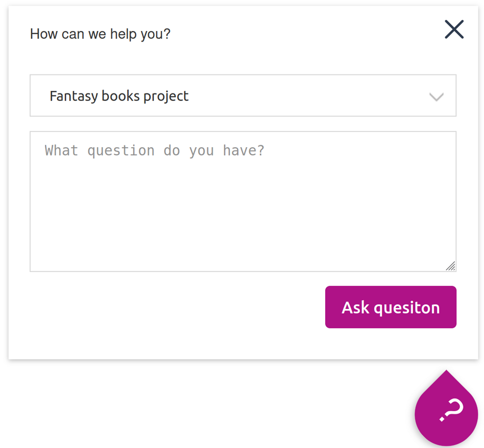
Task: Close the help dialog with the X
Action: click(454, 30)
